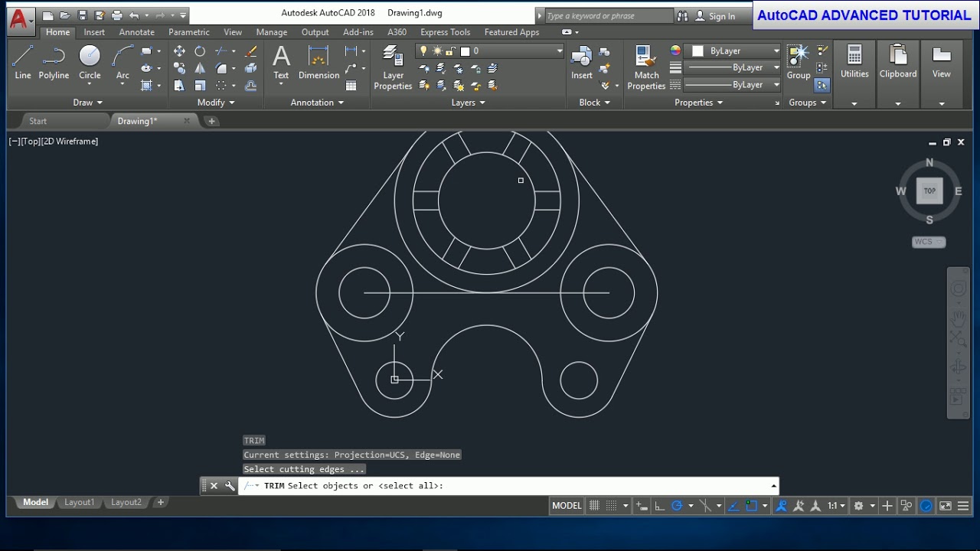Screen dimensions: 980x551
Task: Choose the Arc tool
Action: [122, 62]
